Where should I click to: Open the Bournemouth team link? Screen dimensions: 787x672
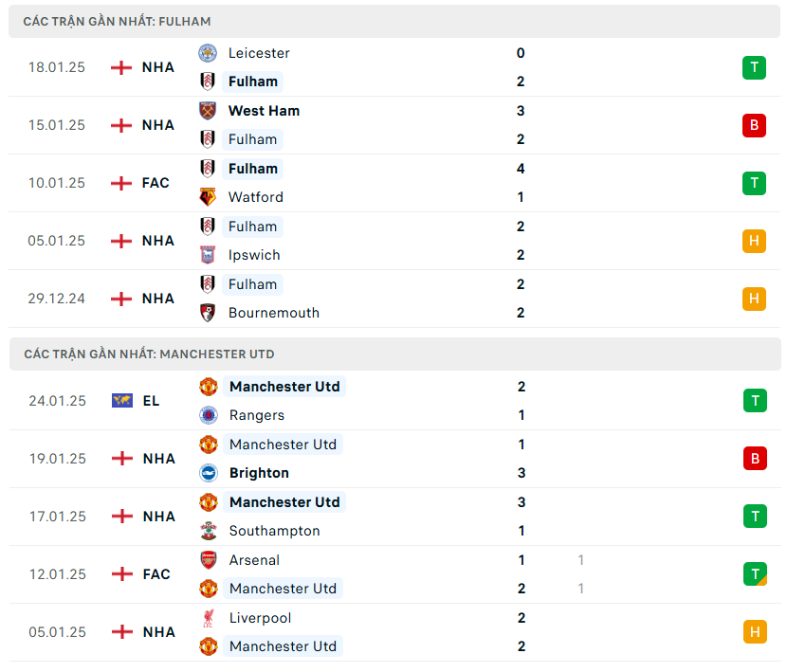[273, 313]
